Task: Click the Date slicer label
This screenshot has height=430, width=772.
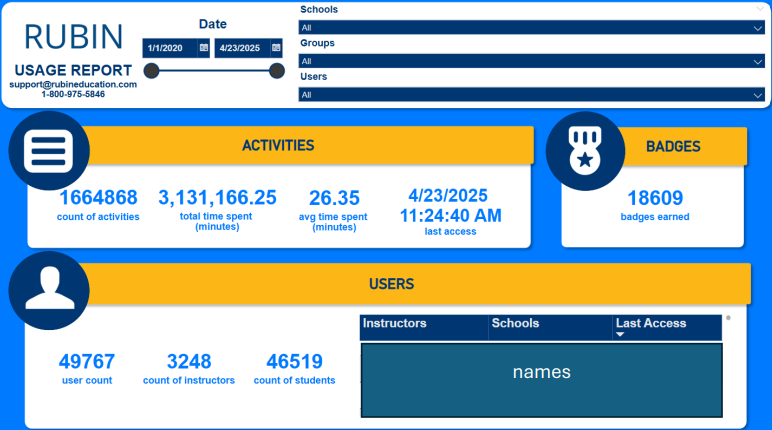Action: (213, 24)
